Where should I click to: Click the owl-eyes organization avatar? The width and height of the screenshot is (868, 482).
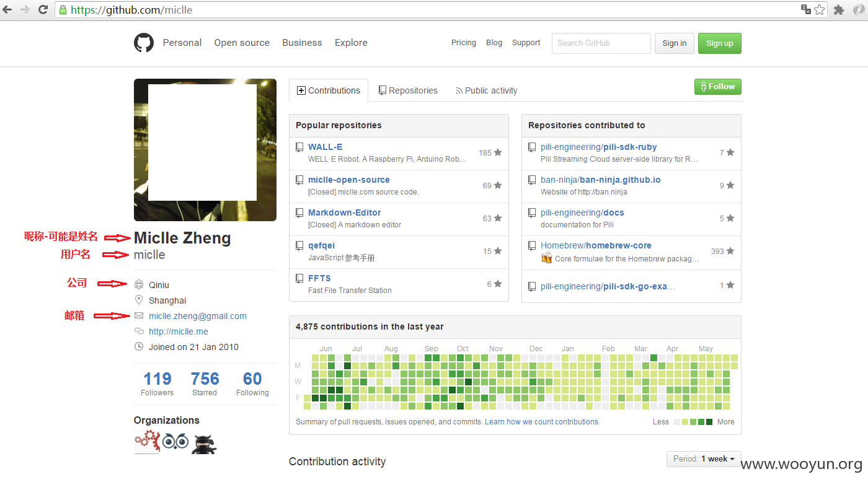coord(175,443)
